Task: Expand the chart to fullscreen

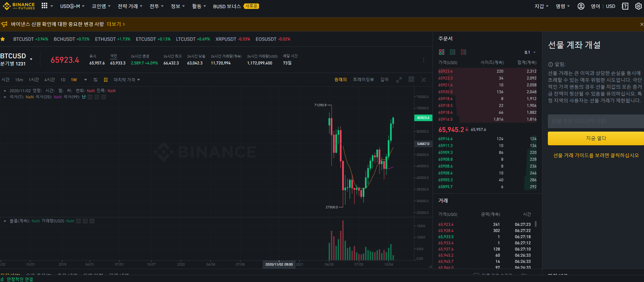Action: (x=399, y=80)
